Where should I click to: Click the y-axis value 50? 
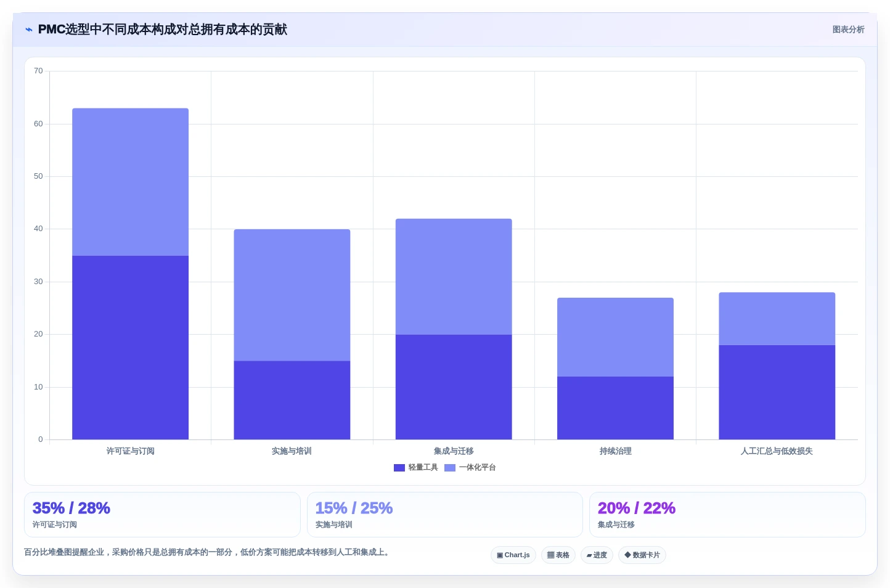pyautogui.click(x=38, y=176)
